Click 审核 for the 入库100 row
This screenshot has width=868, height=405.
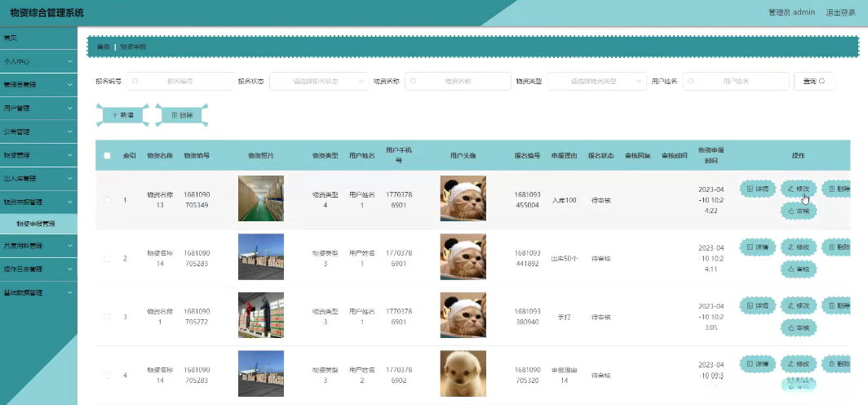pos(798,211)
